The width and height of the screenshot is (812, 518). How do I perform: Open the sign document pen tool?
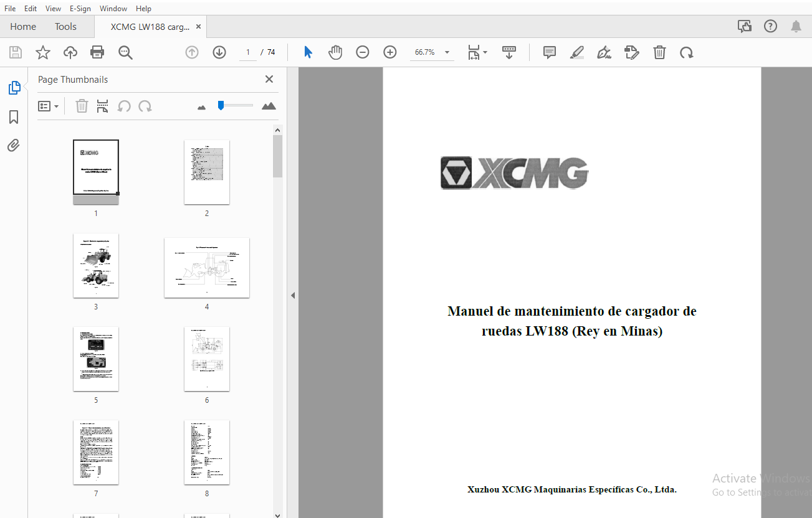tap(604, 52)
